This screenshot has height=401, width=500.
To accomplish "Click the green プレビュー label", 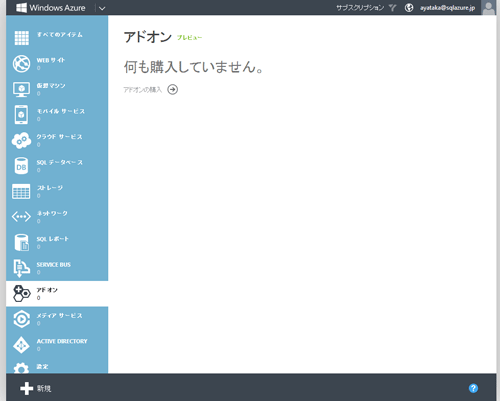I will pyautogui.click(x=189, y=38).
